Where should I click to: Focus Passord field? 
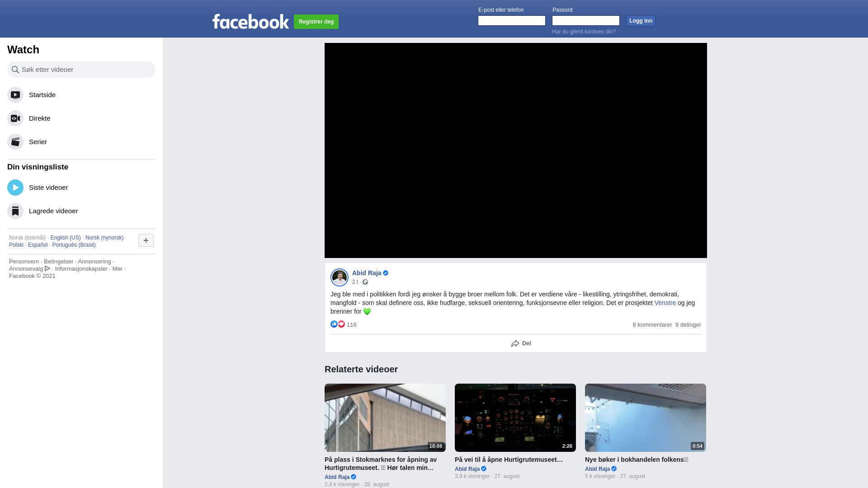coord(586,21)
